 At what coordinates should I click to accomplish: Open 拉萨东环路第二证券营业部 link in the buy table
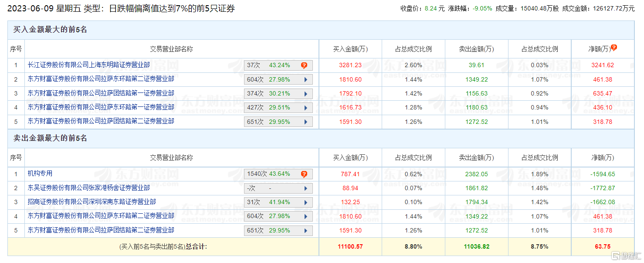click(x=101, y=79)
